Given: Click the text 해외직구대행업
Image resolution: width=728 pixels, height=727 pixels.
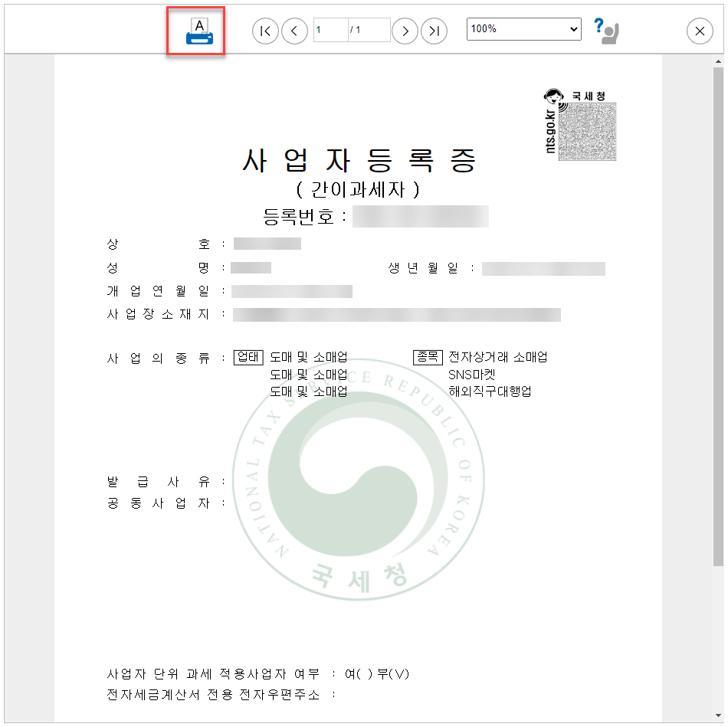Looking at the screenshot, I should point(490,391).
